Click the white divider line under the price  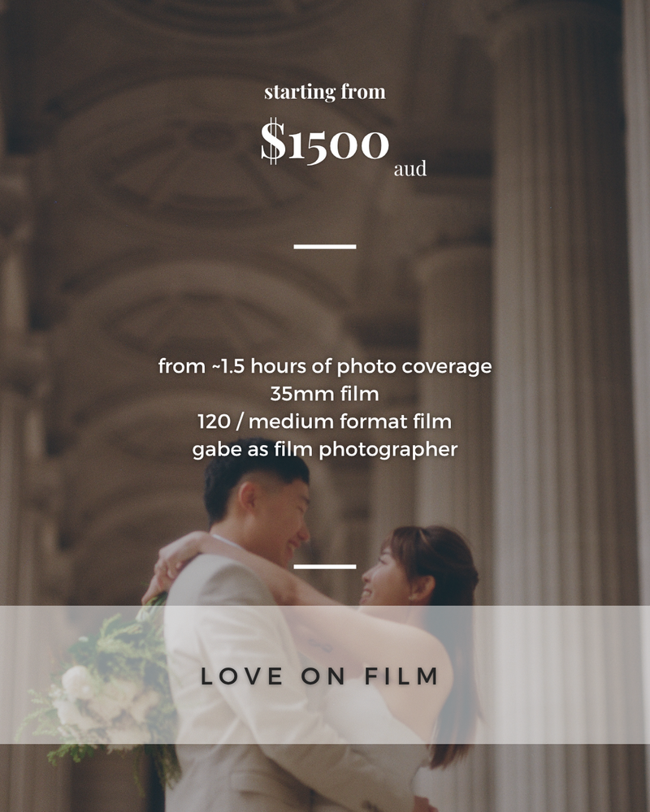(324, 247)
